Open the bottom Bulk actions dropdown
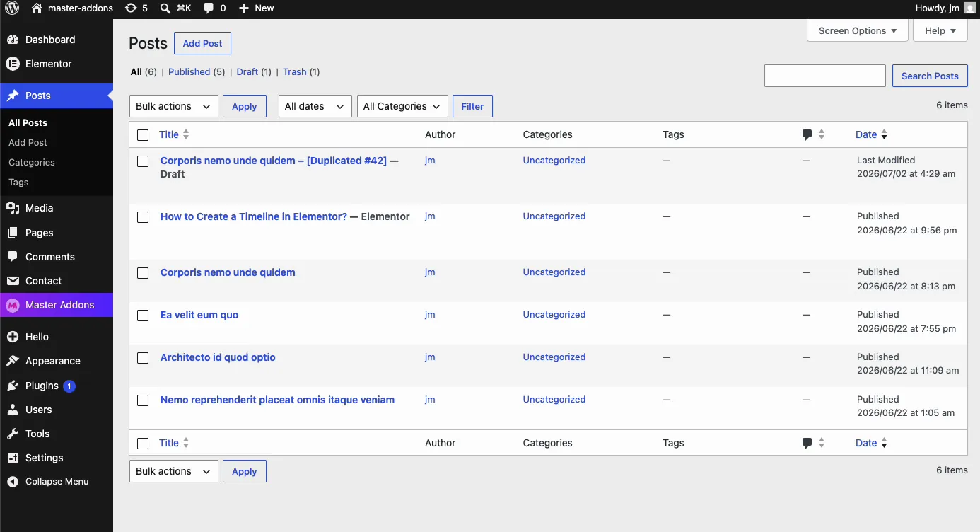The width and height of the screenshot is (980, 532). 174,471
